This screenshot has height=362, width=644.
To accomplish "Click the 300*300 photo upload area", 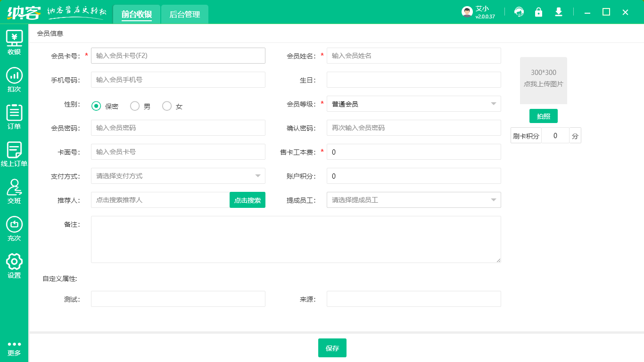I will tap(543, 80).
